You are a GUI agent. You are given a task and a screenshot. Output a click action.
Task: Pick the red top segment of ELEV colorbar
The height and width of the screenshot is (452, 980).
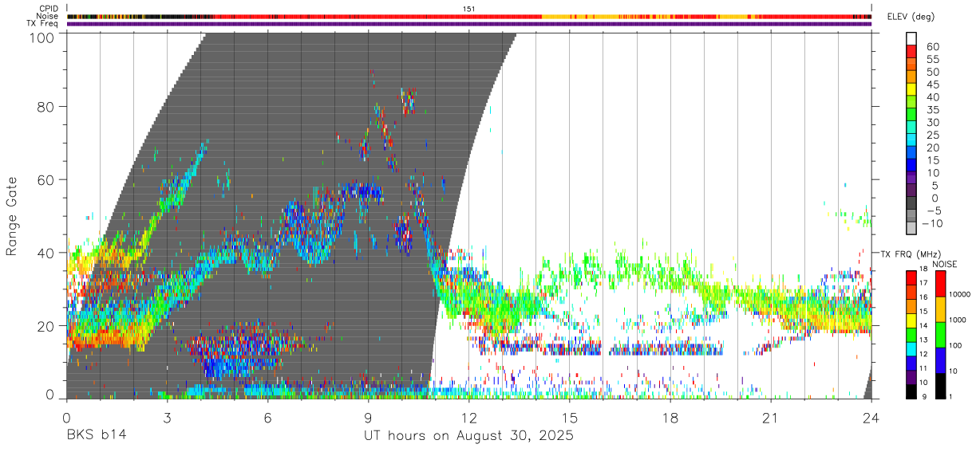[911, 52]
